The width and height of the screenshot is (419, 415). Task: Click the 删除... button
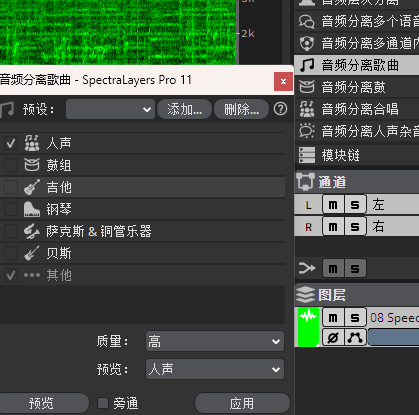point(241,109)
